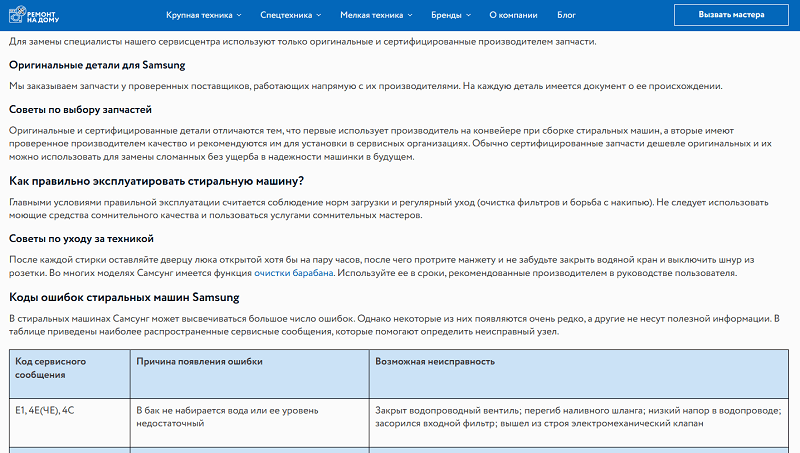Click the heading Советы по уходу за техникой

[x=81, y=239]
